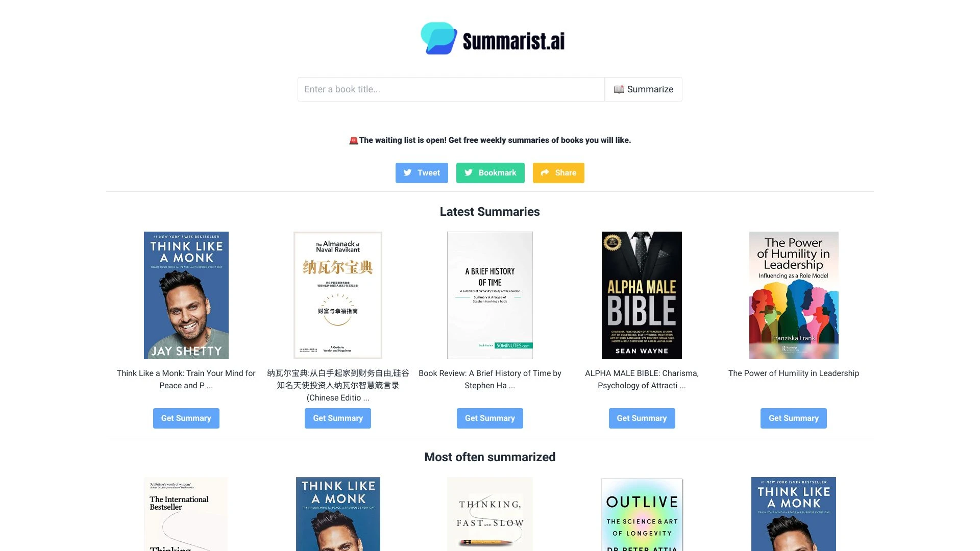This screenshot has height=551, width=980.
Task: Click Get Summary for Power of Humility
Action: [794, 418]
